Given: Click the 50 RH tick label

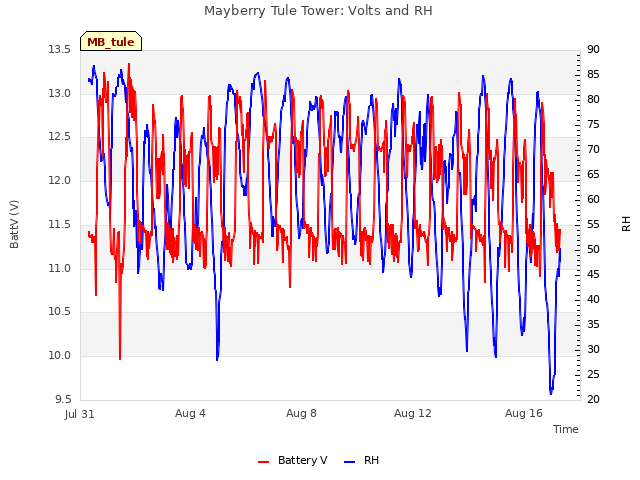Looking at the screenshot, I should click(x=593, y=249).
